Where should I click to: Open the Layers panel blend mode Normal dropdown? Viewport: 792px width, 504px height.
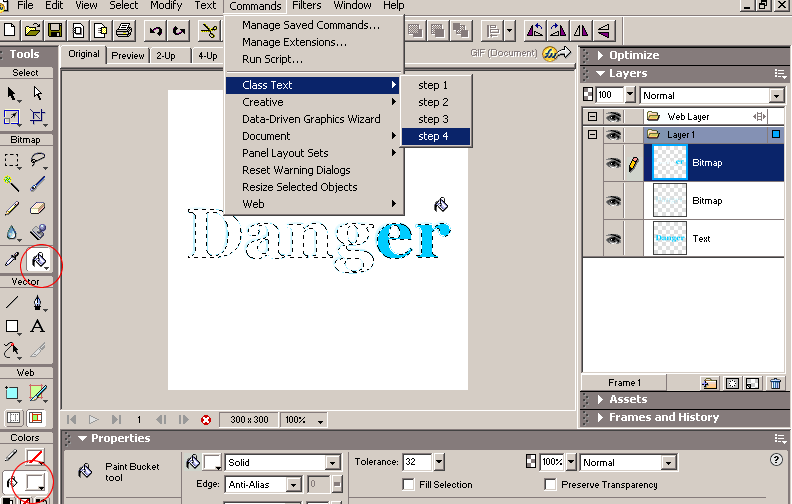point(777,95)
